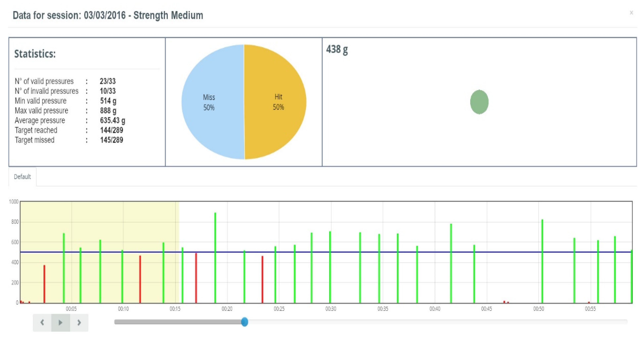This screenshot has width=644, height=340.
Task: Click the blue playback slider handle
Action: pyautogui.click(x=245, y=322)
